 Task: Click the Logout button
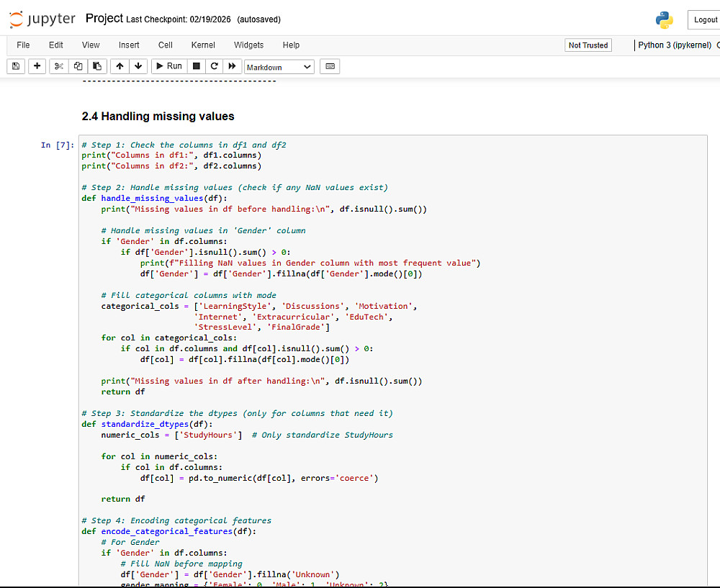[705, 19]
